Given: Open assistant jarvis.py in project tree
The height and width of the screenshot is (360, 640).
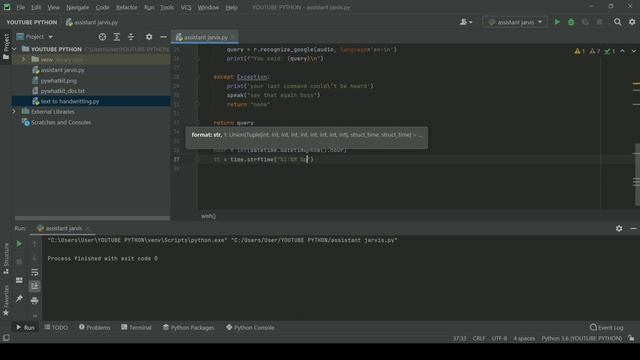Looking at the screenshot, I should point(62,70).
